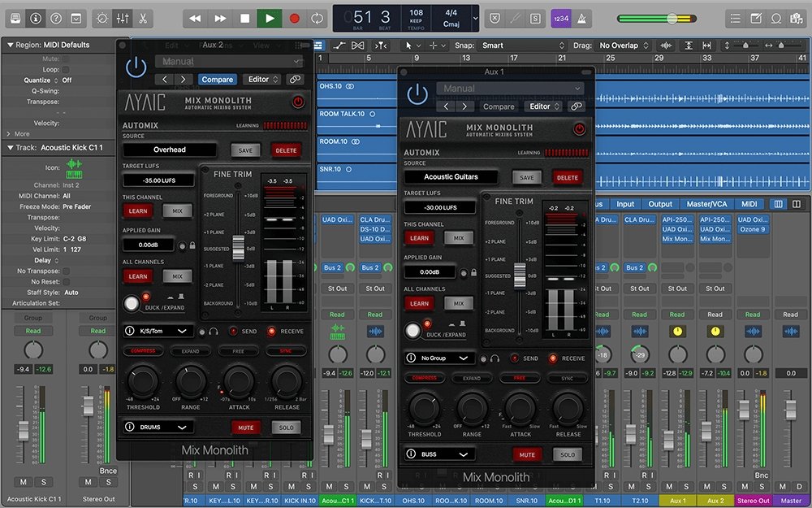Screen dimensions: 812x508
Task: Click the -35.00 LUFS target field
Action: click(x=159, y=180)
